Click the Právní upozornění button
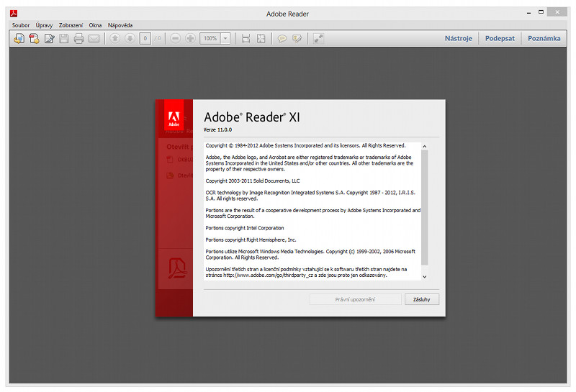This screenshot has height=392, width=576. coord(355,299)
